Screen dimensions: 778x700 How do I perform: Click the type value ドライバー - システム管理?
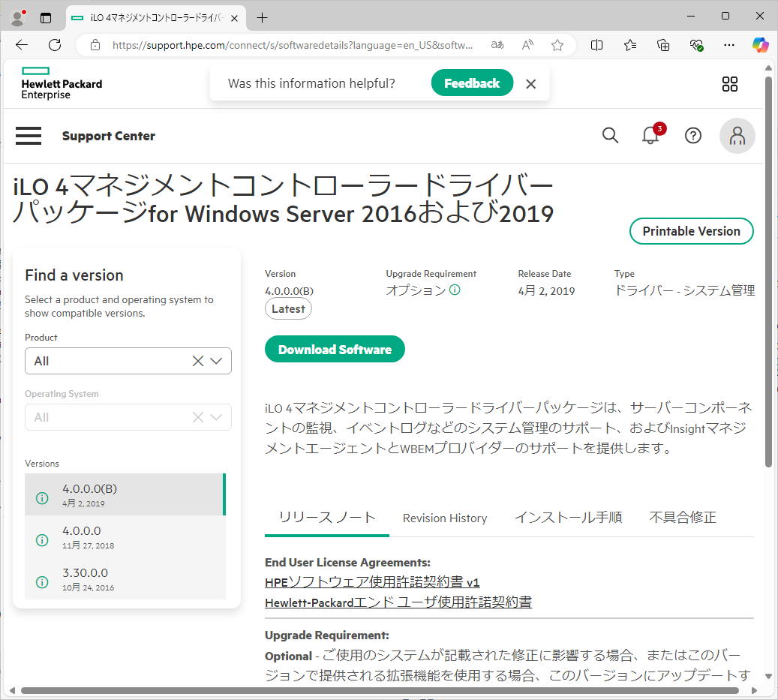[x=685, y=290]
